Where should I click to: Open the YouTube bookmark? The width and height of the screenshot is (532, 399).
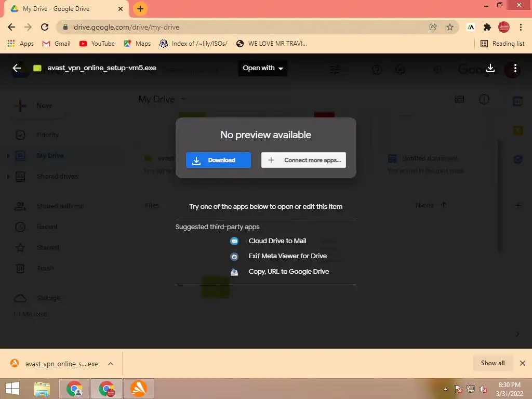[x=97, y=44]
